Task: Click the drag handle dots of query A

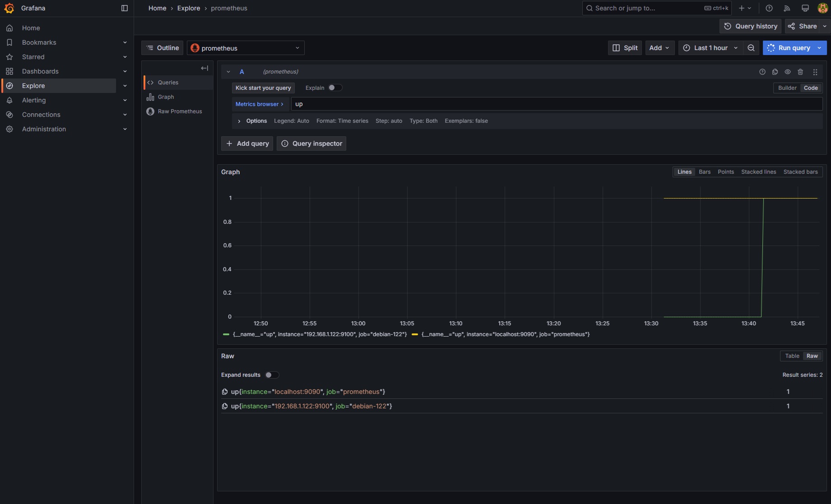Action: (x=815, y=72)
